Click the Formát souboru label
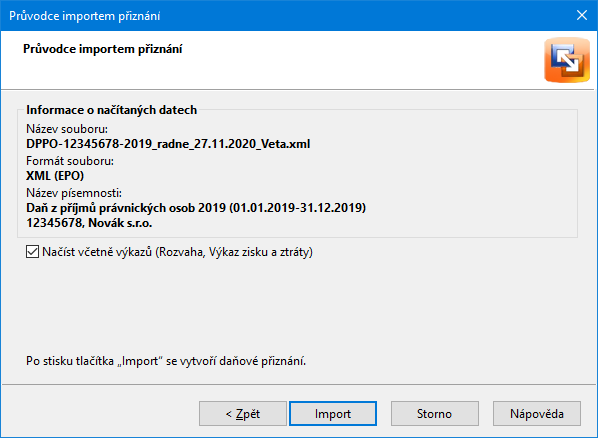The width and height of the screenshot is (598, 438). pyautogui.click(x=70, y=161)
